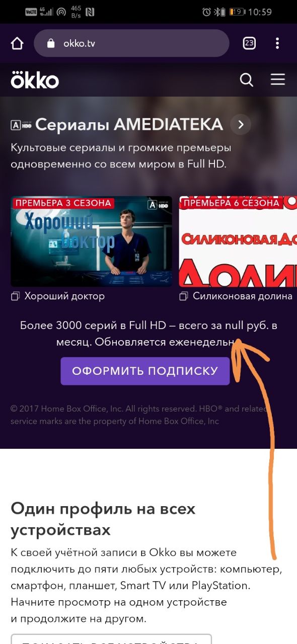This screenshot has width=297, height=644.
Task: Tap the padlock site security icon
Action: (x=50, y=43)
